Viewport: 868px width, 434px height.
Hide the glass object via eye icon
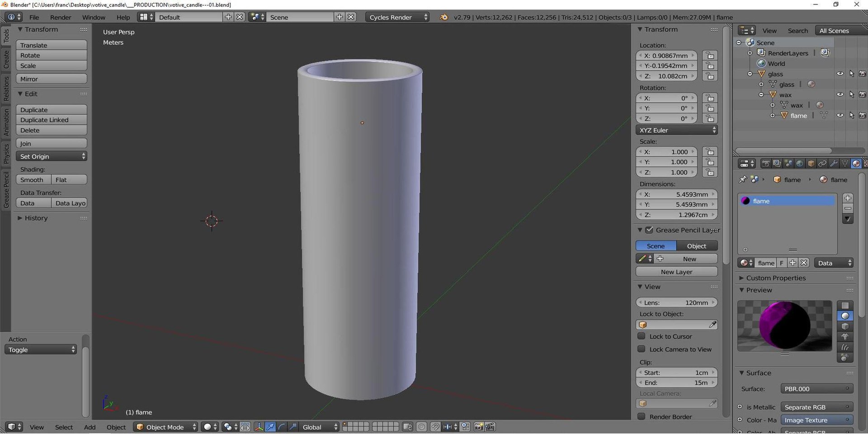coord(840,74)
